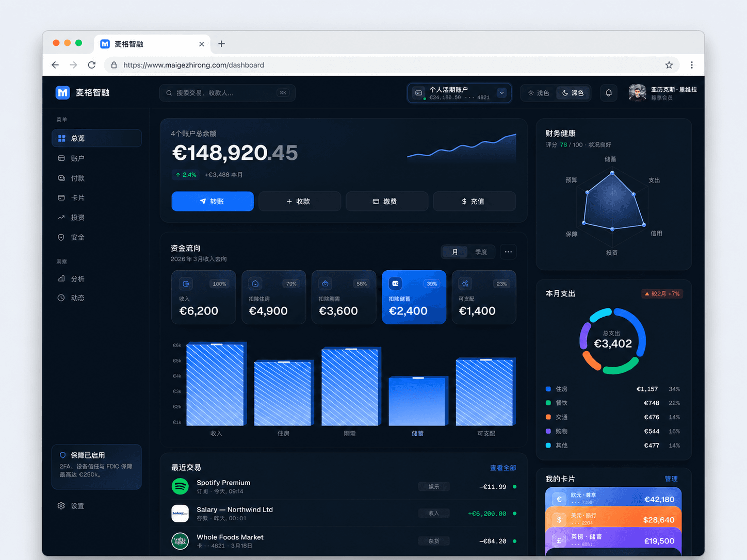Open the notifications bell
The image size is (747, 560).
click(609, 93)
